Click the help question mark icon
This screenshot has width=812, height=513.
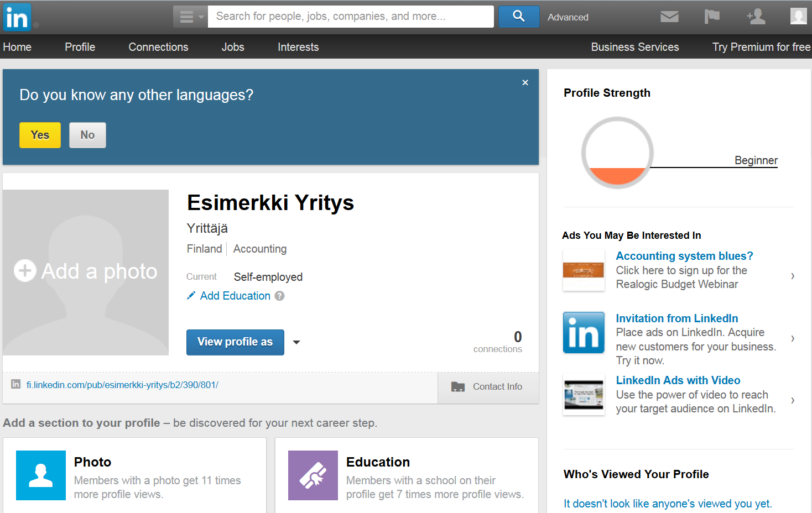[280, 296]
